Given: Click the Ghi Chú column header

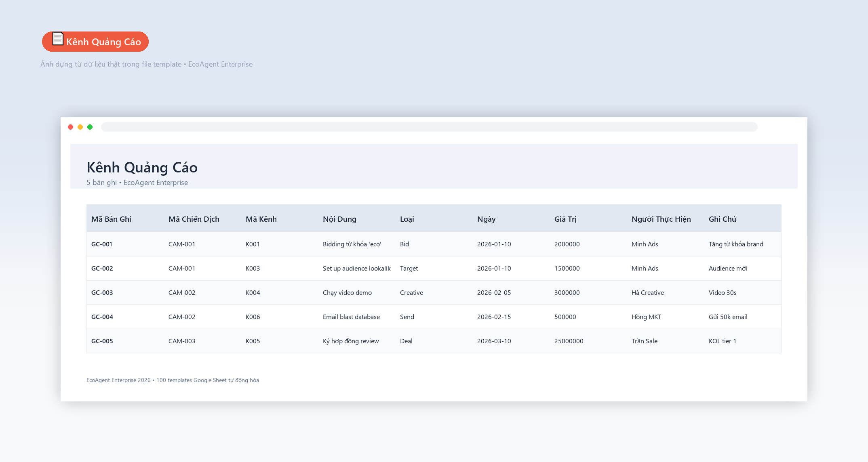Looking at the screenshot, I should point(722,219).
